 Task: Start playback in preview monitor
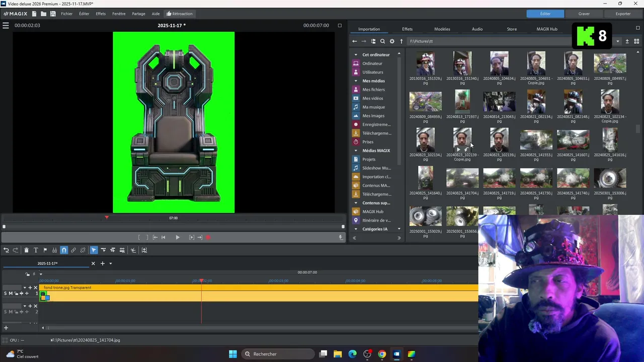(177, 237)
